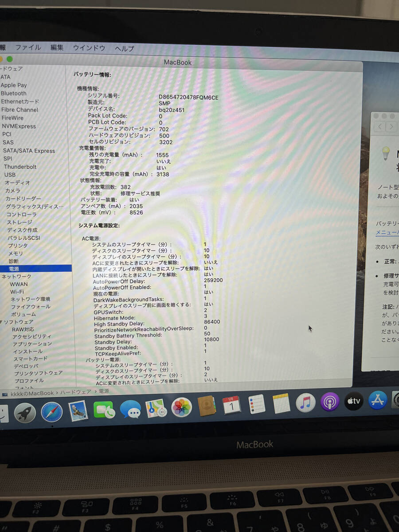The width and height of the screenshot is (399, 532).
Task: Open the Apple TV app icon
Action: click(354, 401)
